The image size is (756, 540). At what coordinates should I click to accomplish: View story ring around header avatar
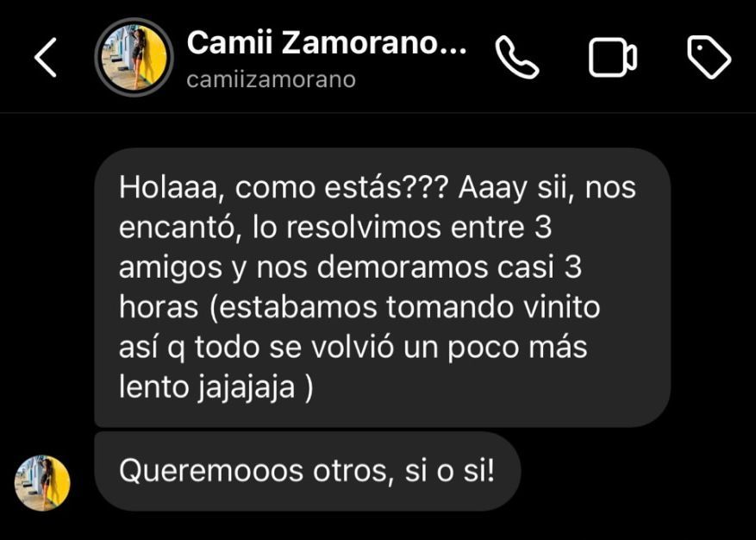(134, 58)
